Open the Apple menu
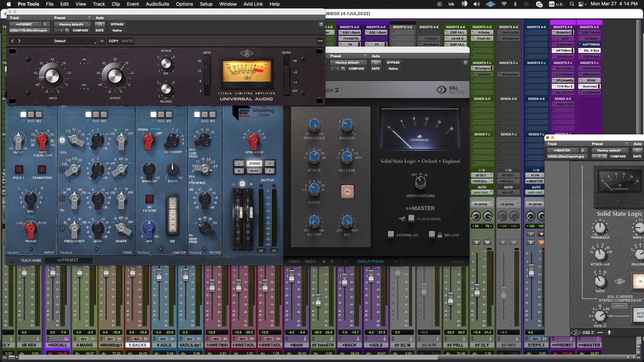Viewport: 644px width, 362px height. coord(9,4)
